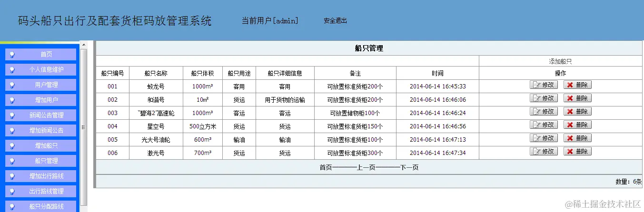Click the 安全退出 logout link
The height and width of the screenshot is (212, 644).
point(335,21)
